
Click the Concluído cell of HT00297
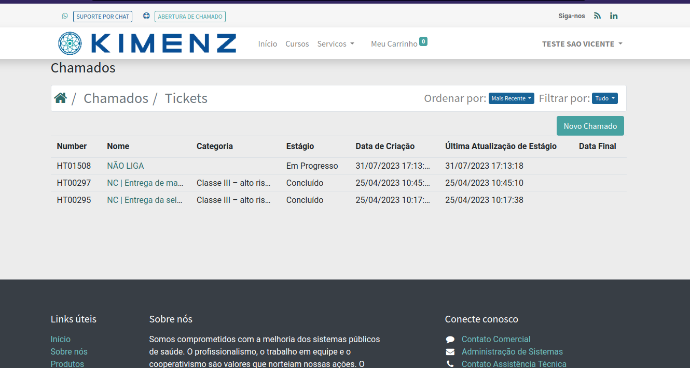coord(305,183)
